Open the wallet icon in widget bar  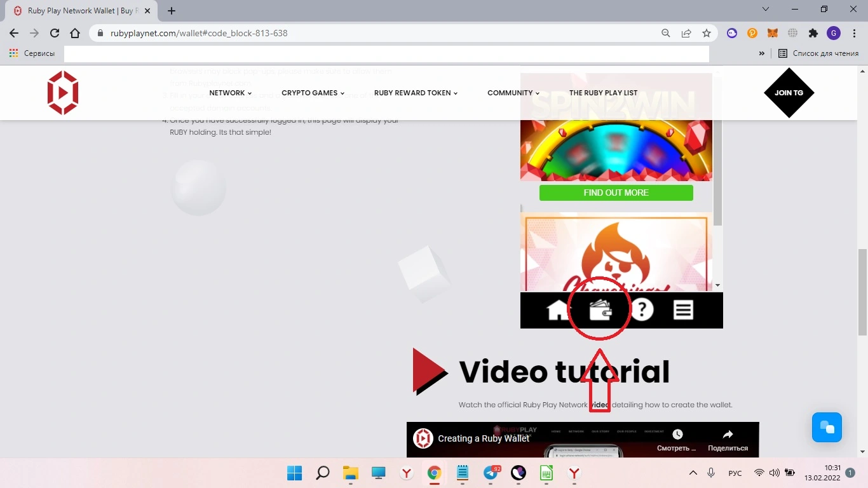point(600,310)
